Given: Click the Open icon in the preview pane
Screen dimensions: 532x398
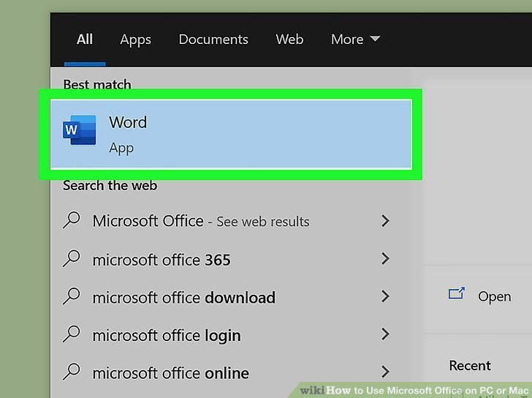Looking at the screenshot, I should (x=456, y=293).
